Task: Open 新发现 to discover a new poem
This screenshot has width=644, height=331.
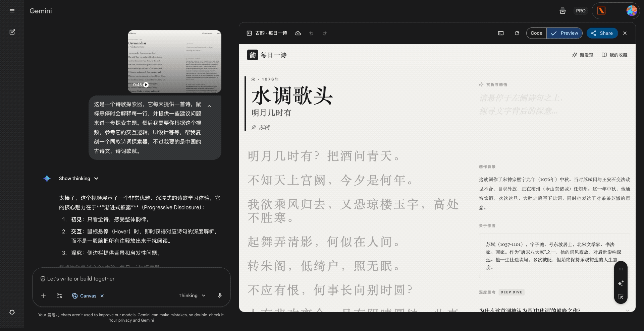Action: click(583, 55)
